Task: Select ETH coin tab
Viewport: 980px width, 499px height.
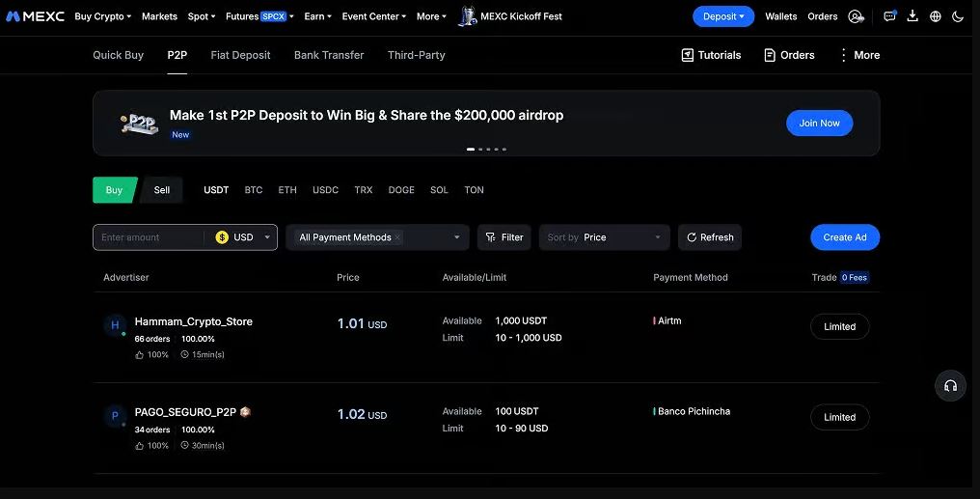Action: (x=287, y=190)
